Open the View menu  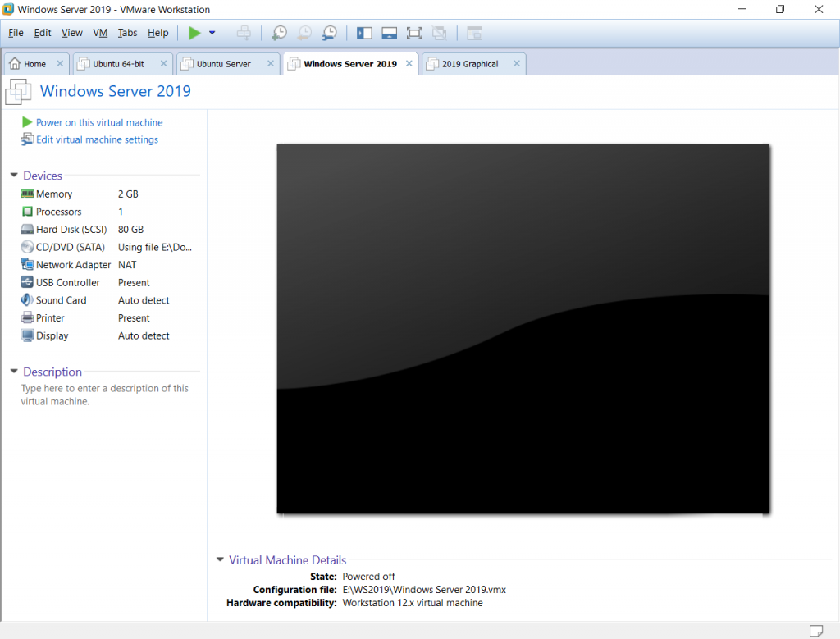[72, 33]
